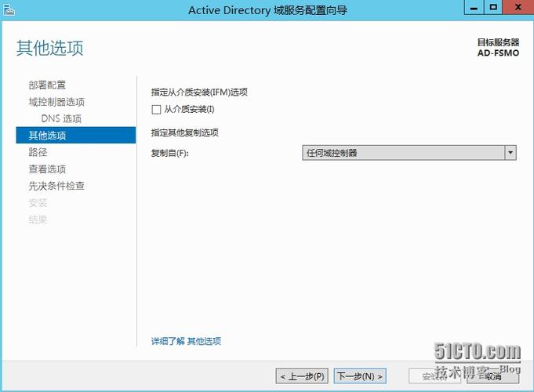Viewport: 534px width, 392px height.
Task: Select the 任何域控制器 combo box
Action: [409, 153]
